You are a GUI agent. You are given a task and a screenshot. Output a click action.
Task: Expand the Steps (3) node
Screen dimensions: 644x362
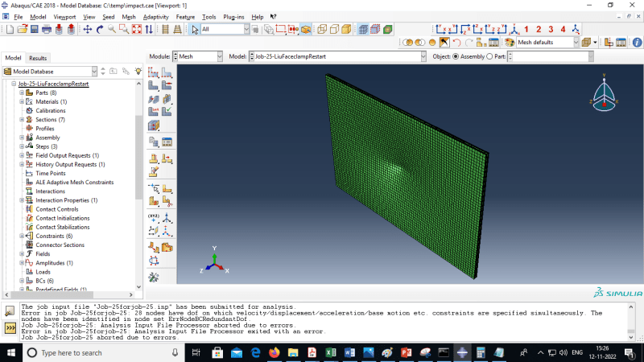(22, 146)
